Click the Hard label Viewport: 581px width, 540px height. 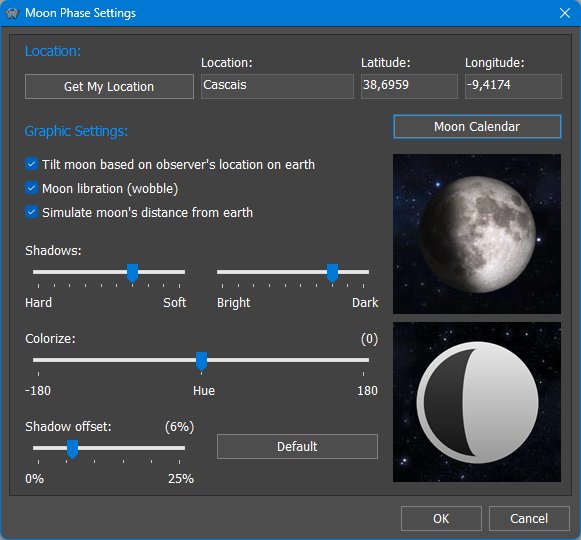click(x=39, y=302)
